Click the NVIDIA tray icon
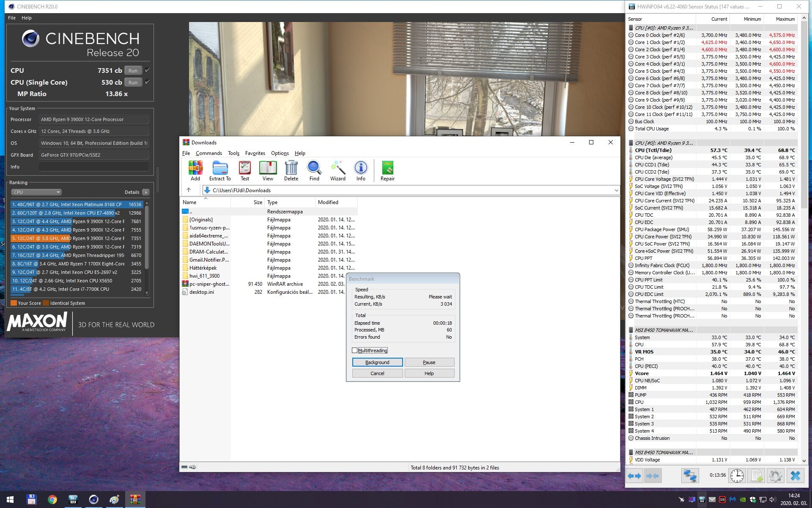Image resolution: width=812 pixels, height=508 pixels. 742,500
